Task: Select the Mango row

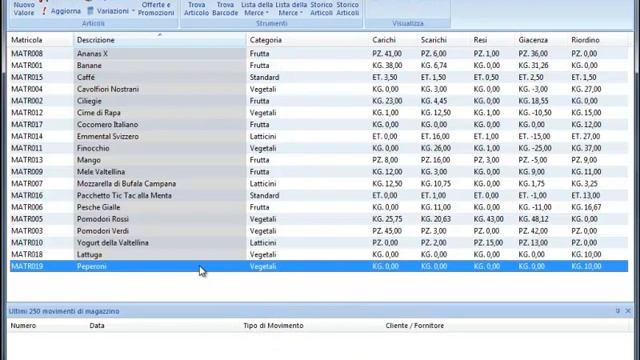Action: click(x=319, y=160)
